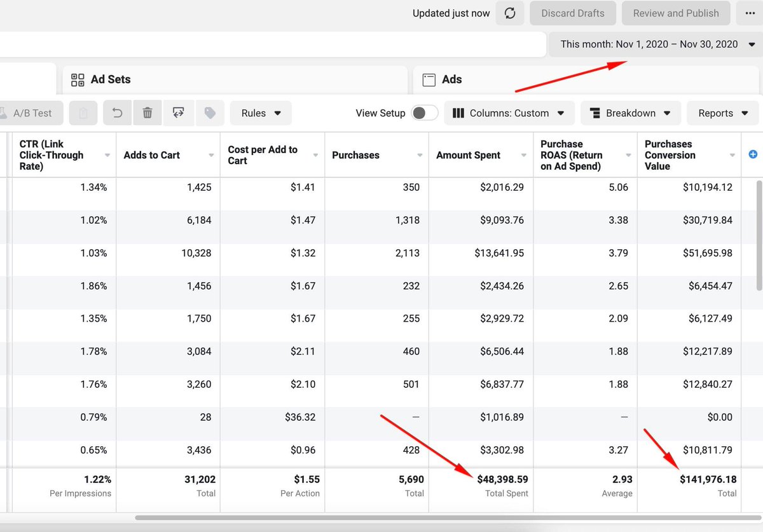Click the ROAS cell 5.06
763x532 pixels.
click(x=618, y=188)
